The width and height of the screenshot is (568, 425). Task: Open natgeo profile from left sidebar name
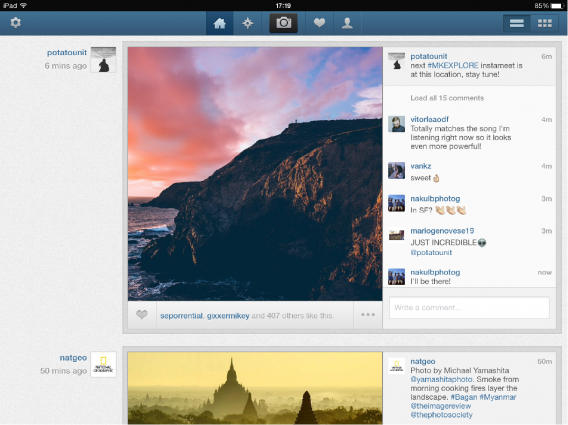coord(73,358)
